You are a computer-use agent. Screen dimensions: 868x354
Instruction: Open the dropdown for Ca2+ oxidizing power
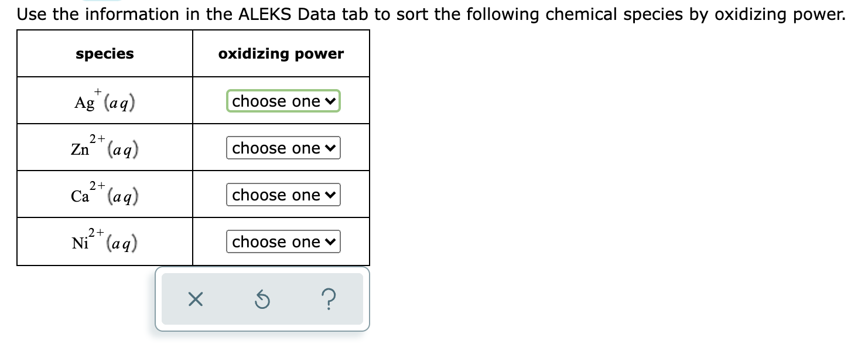point(283,195)
